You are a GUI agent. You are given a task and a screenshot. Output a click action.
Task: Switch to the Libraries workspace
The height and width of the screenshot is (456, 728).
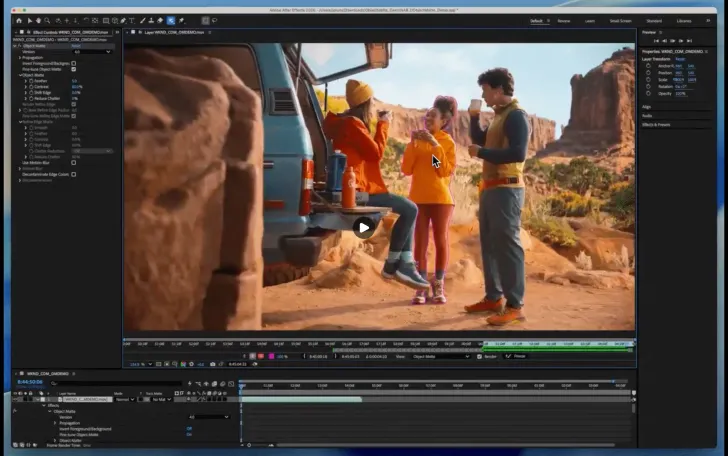pos(684,21)
